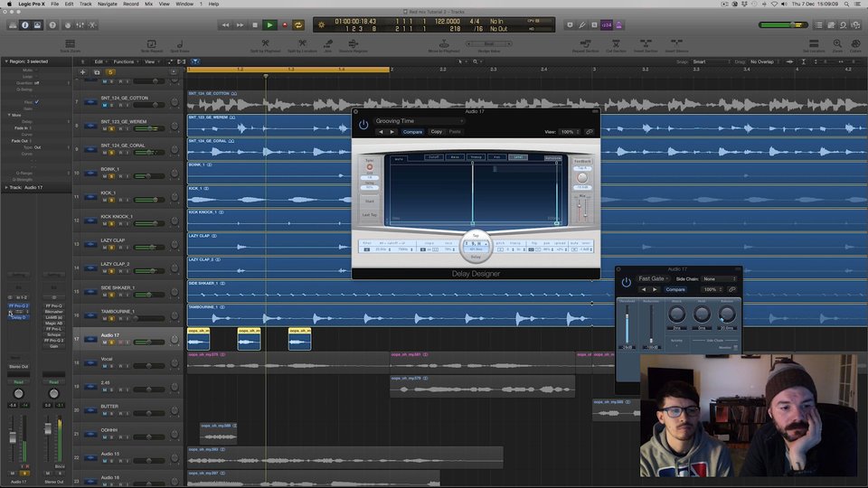Click Copy in Delay Designer window
Screen dimensions: 868x488
436,132
